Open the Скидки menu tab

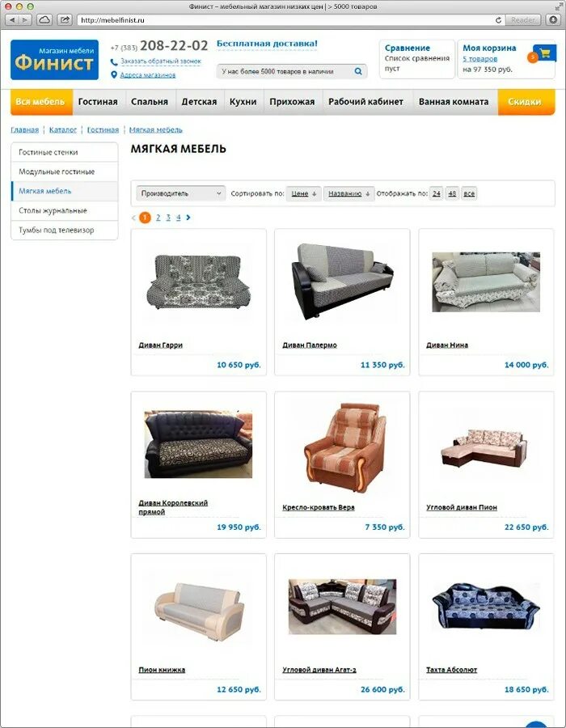tap(525, 102)
